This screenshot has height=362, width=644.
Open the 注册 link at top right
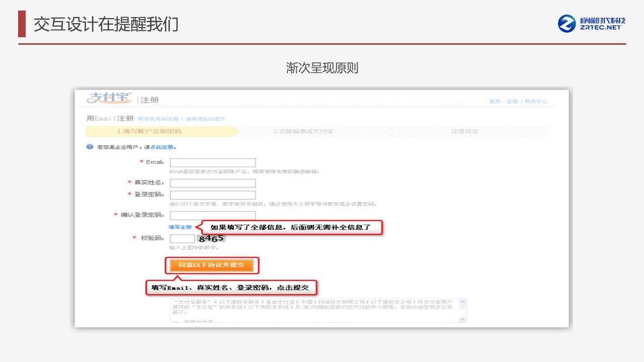click(x=512, y=102)
